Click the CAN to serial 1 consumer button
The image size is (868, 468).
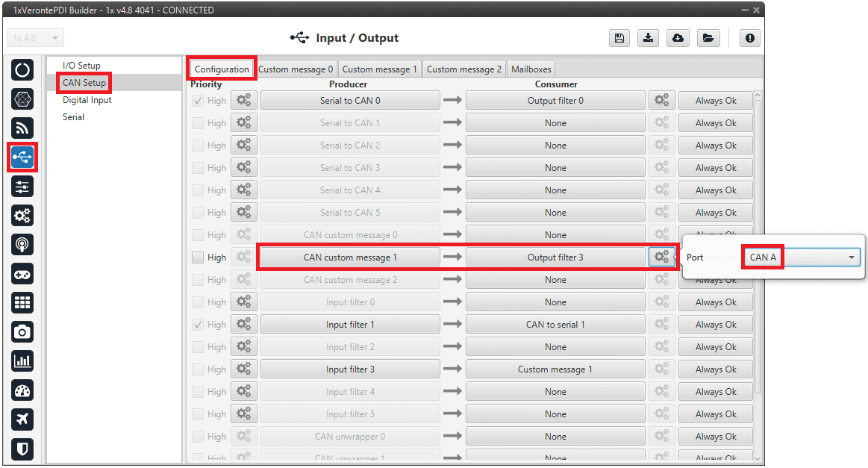pyautogui.click(x=555, y=325)
